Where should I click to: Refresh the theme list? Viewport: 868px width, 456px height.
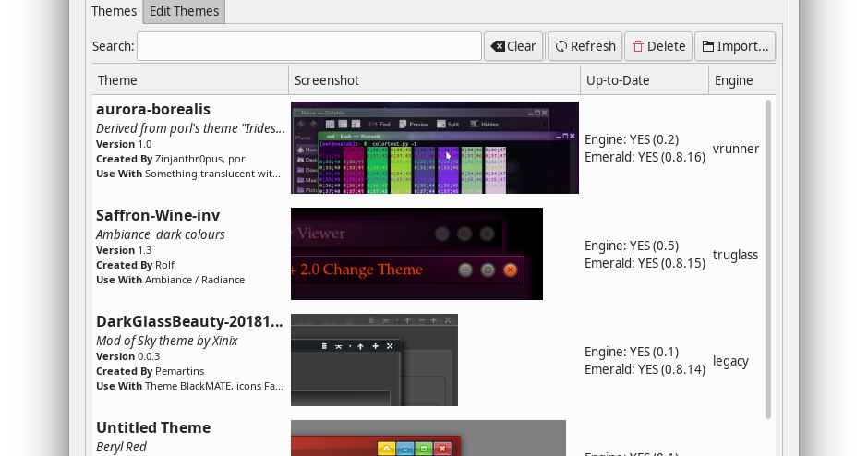tap(585, 46)
